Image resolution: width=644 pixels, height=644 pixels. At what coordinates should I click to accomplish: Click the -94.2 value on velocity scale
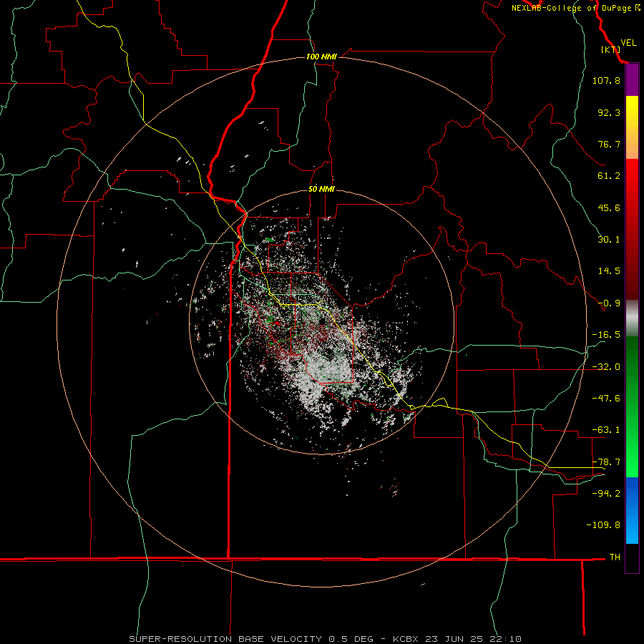pyautogui.click(x=606, y=493)
